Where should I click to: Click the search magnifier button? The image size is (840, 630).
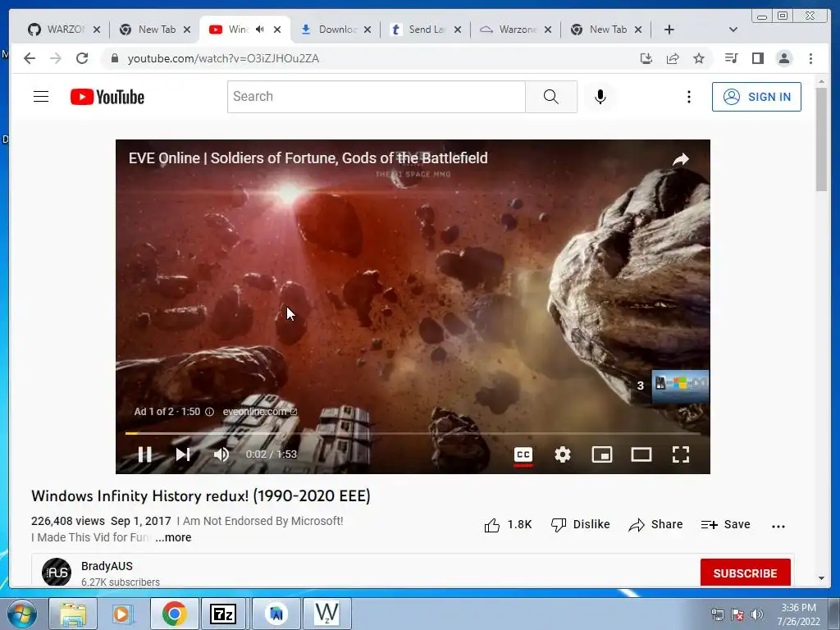pos(551,97)
